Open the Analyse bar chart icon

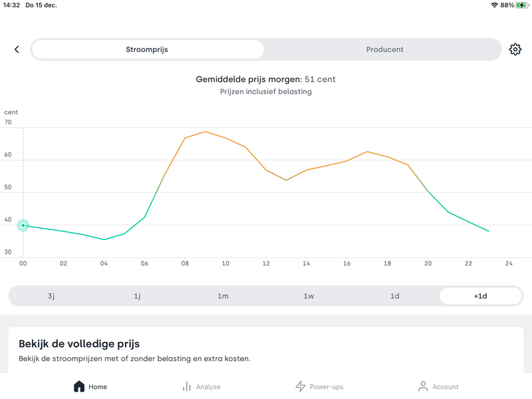click(187, 386)
